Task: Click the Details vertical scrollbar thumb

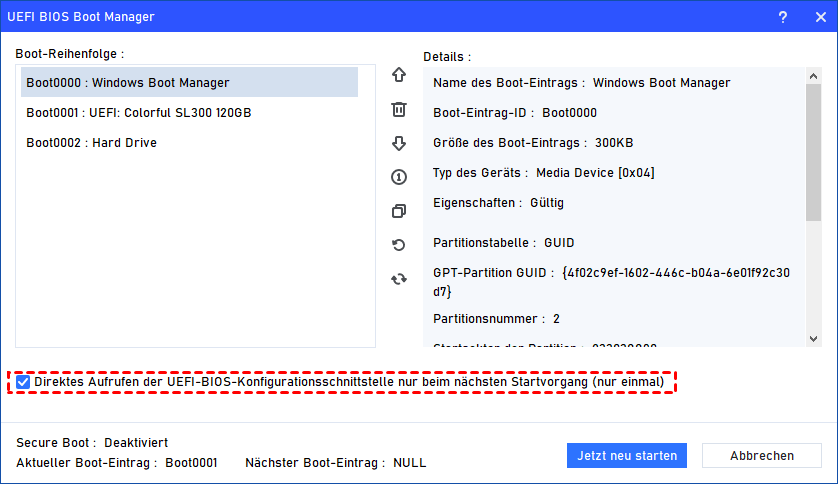Action: 813,152
